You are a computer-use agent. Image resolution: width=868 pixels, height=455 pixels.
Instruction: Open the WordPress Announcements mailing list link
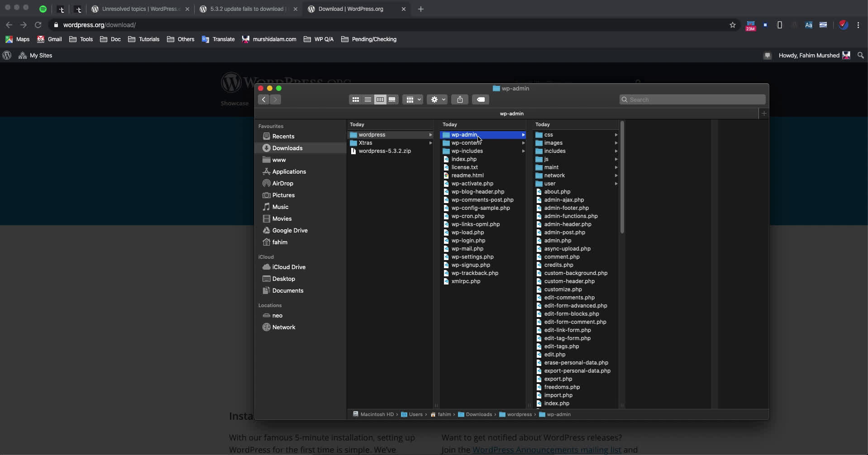click(546, 450)
